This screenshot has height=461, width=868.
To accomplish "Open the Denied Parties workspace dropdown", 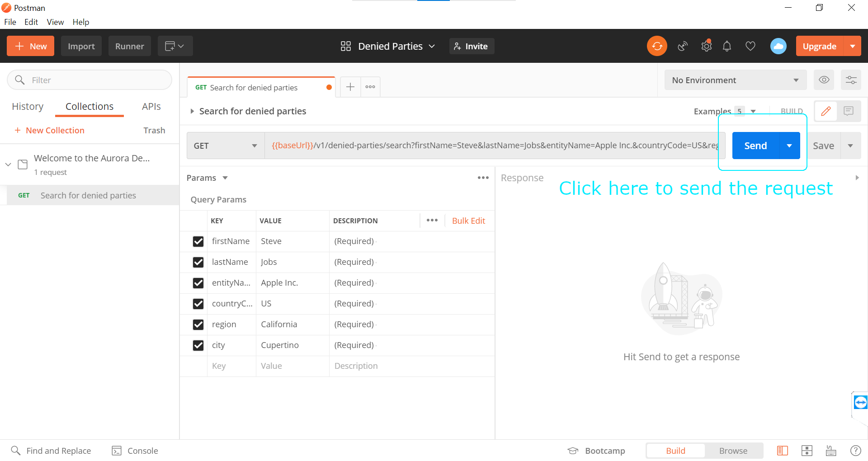I will tap(388, 46).
